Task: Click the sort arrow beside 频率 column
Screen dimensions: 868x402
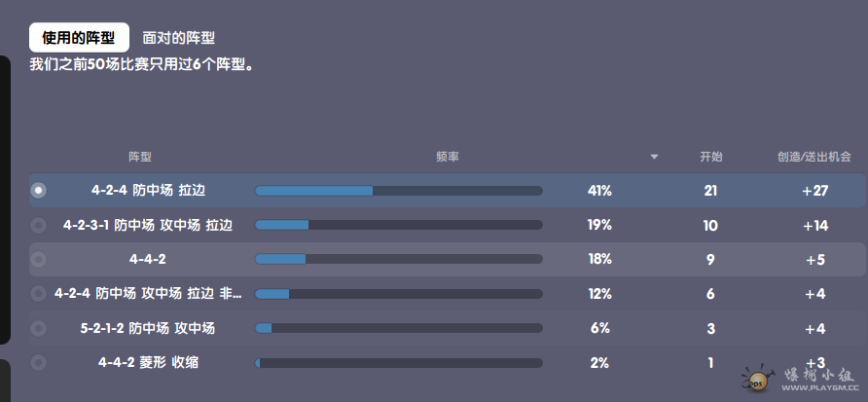Action: (x=655, y=157)
